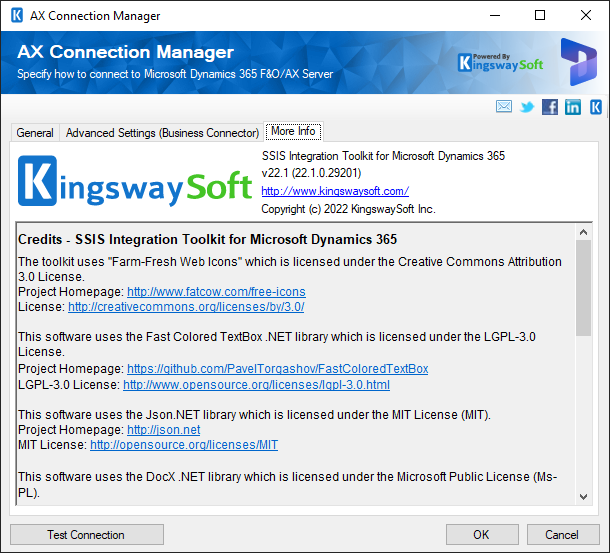Open the LGPL-3.0 license link
This screenshot has width=610, height=553.
tap(256, 384)
